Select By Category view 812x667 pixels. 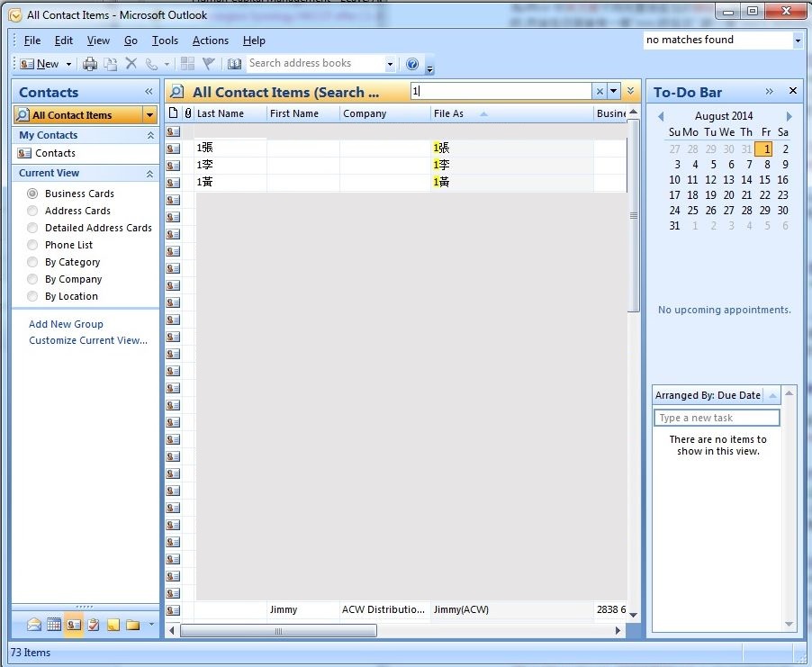(32, 262)
